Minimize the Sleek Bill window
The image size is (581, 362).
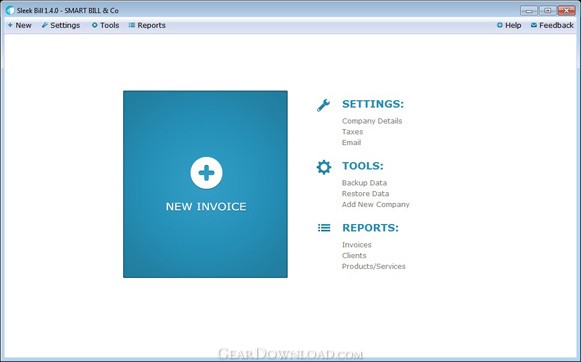click(x=529, y=10)
